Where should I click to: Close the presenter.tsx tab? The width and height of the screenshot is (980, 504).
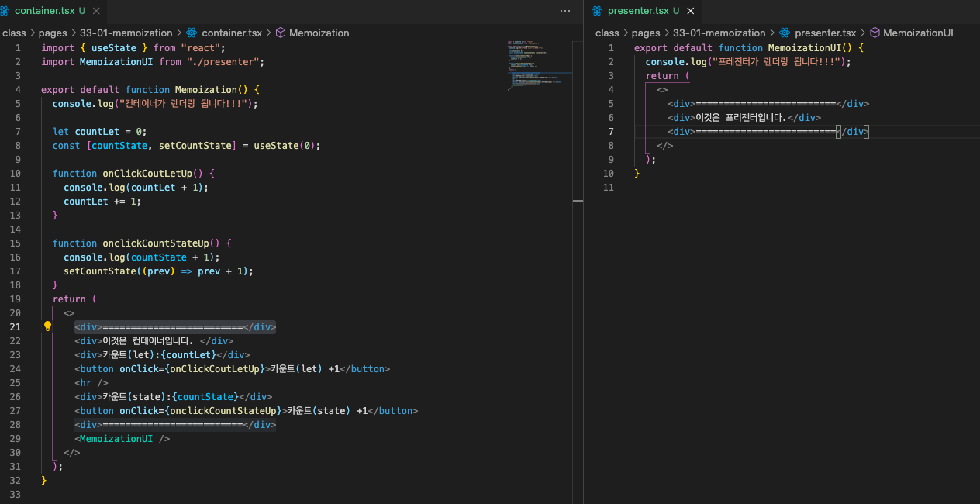[690, 11]
